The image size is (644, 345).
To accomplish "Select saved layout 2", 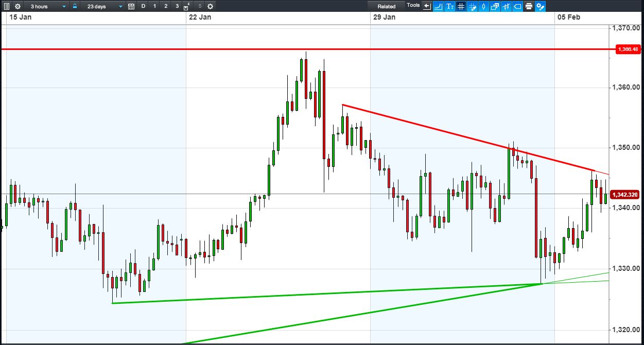I will click(x=166, y=6).
